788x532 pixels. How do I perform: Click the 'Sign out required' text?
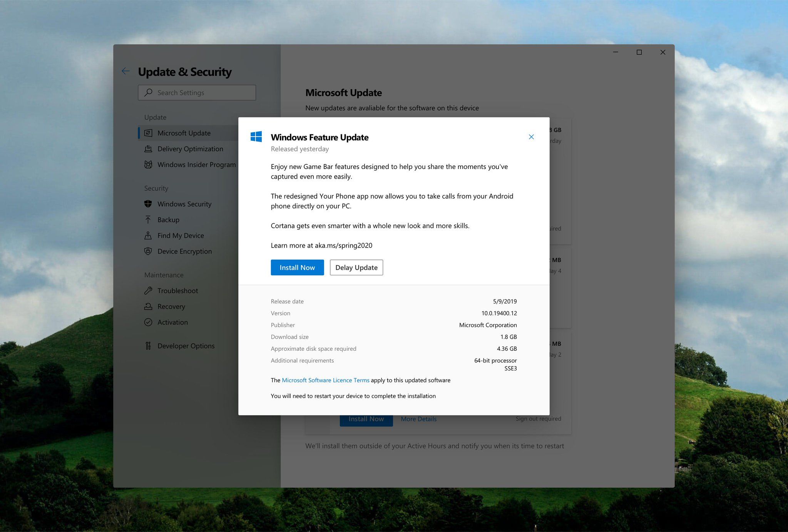coord(538,418)
